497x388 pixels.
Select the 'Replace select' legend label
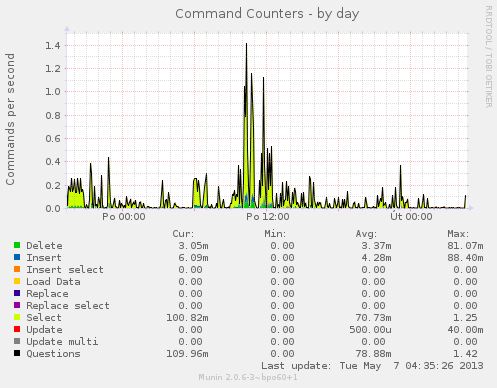(x=68, y=306)
